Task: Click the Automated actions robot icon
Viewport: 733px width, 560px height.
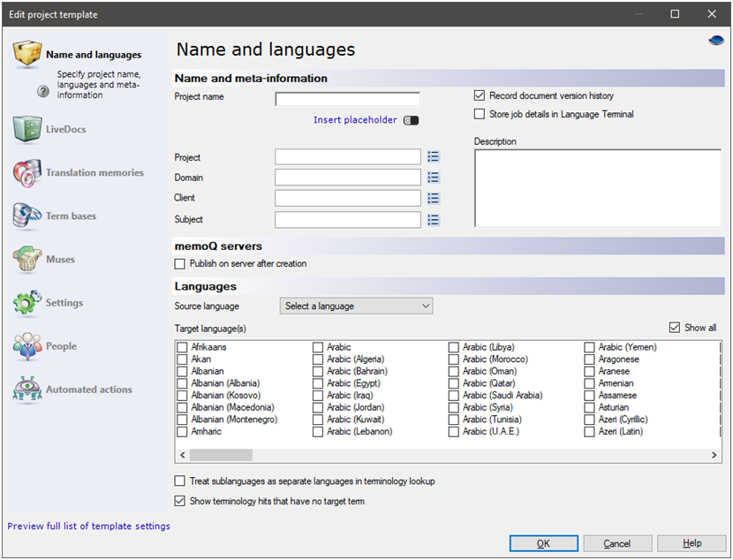Action: (27, 389)
